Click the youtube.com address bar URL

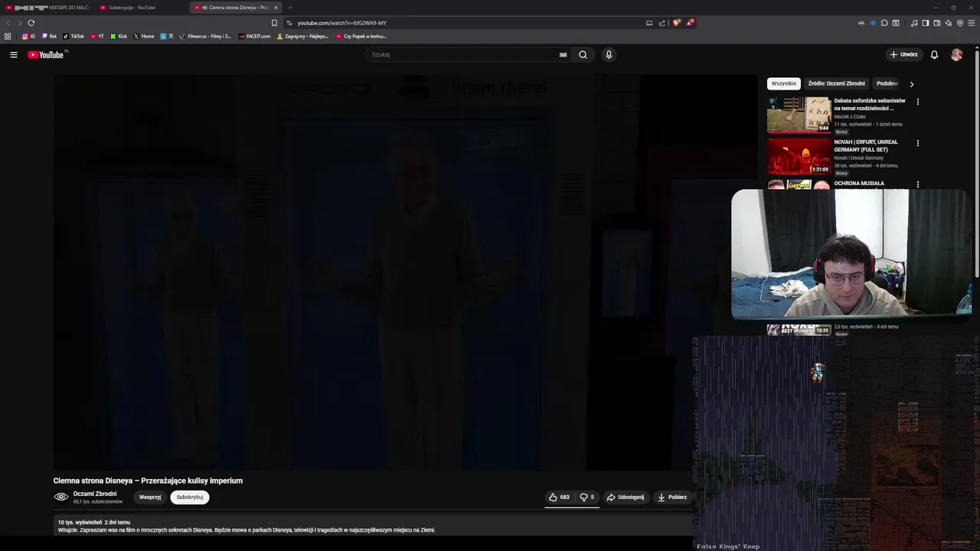[342, 23]
